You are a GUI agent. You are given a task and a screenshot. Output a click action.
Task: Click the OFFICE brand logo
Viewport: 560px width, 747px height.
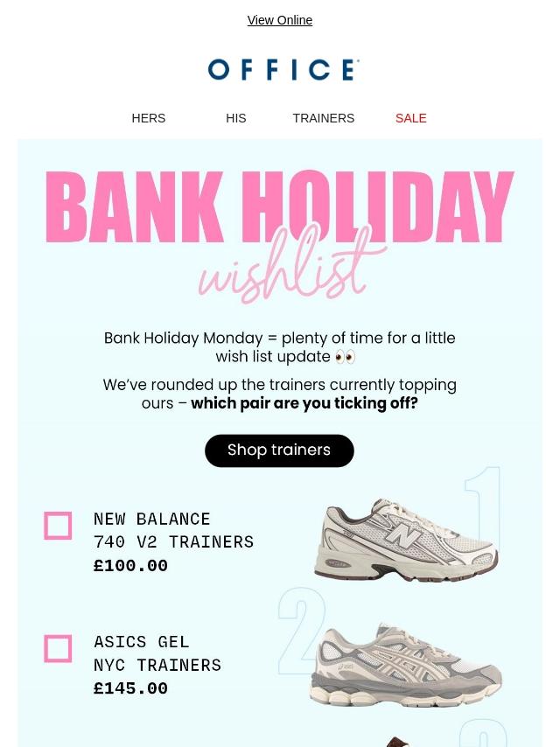pyautogui.click(x=283, y=70)
